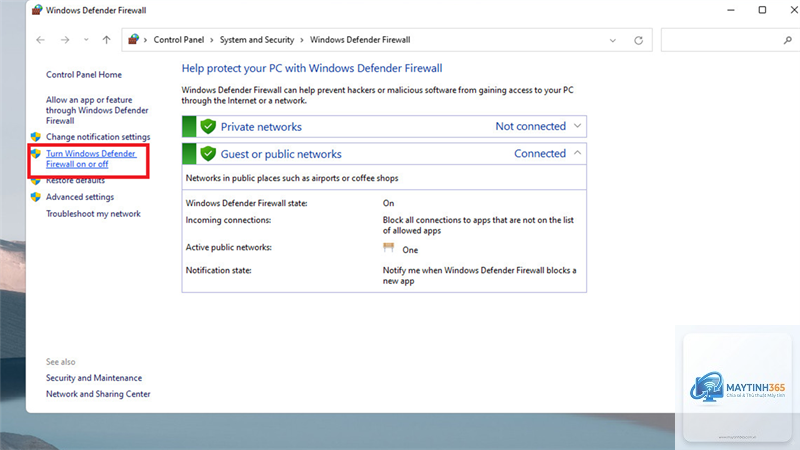Screen dimensions: 800x450
Task: Open recent locations dropdown chevron
Action: click(x=86, y=40)
